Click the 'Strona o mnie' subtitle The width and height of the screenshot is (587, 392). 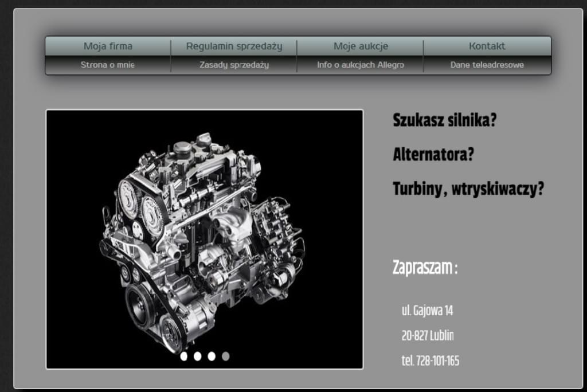coord(108,65)
